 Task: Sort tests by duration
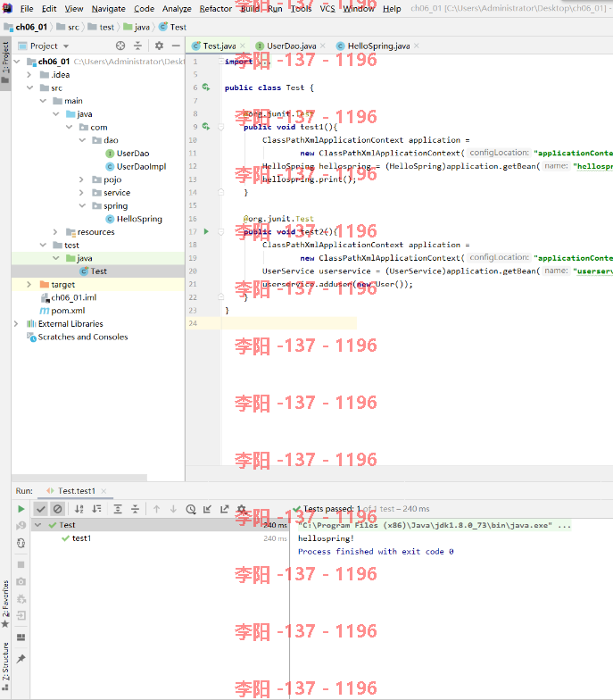coord(96,509)
